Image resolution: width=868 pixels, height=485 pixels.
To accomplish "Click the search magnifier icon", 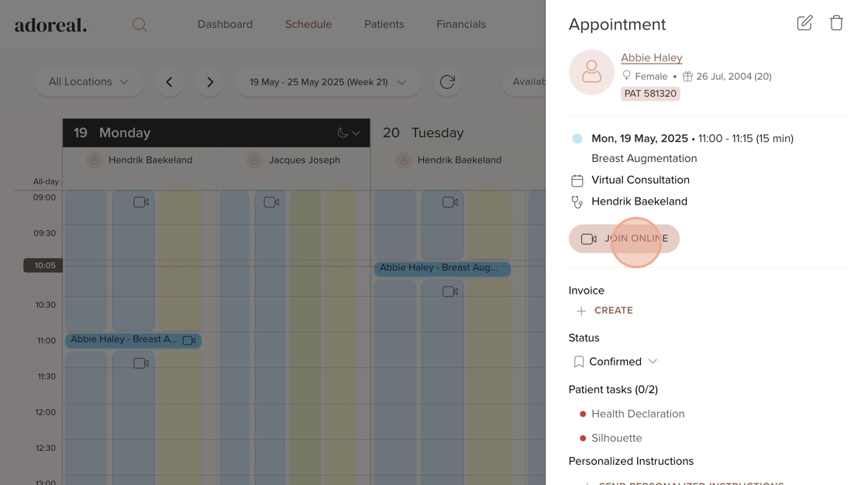I will (139, 25).
